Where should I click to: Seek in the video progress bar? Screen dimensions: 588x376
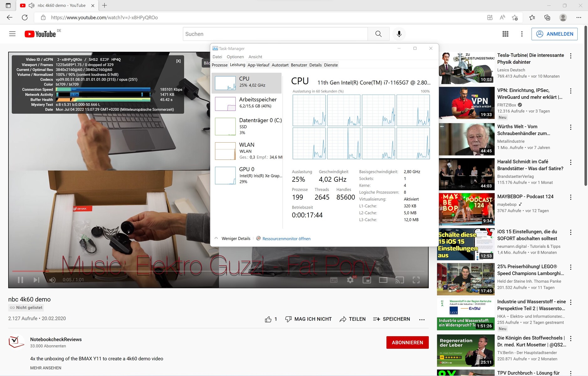pos(218,271)
